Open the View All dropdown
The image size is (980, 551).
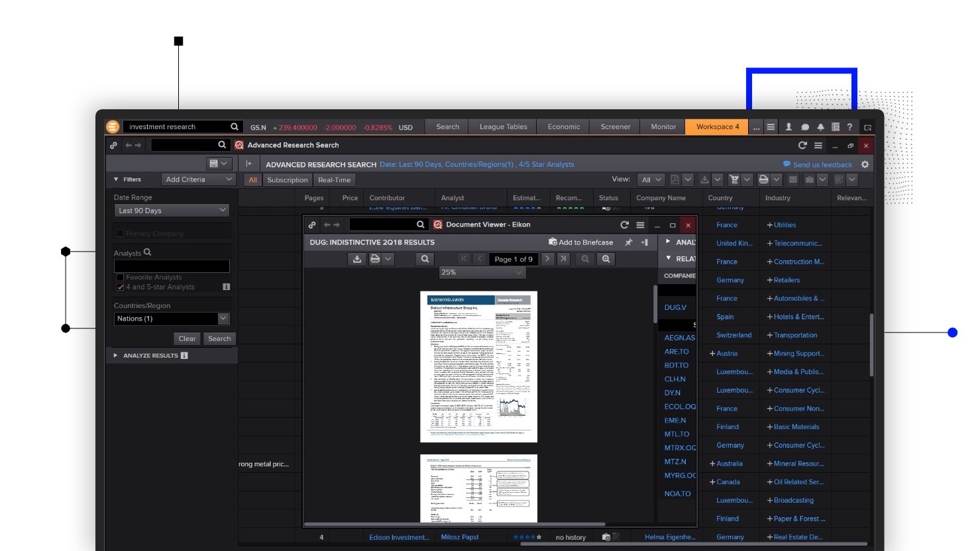point(651,179)
